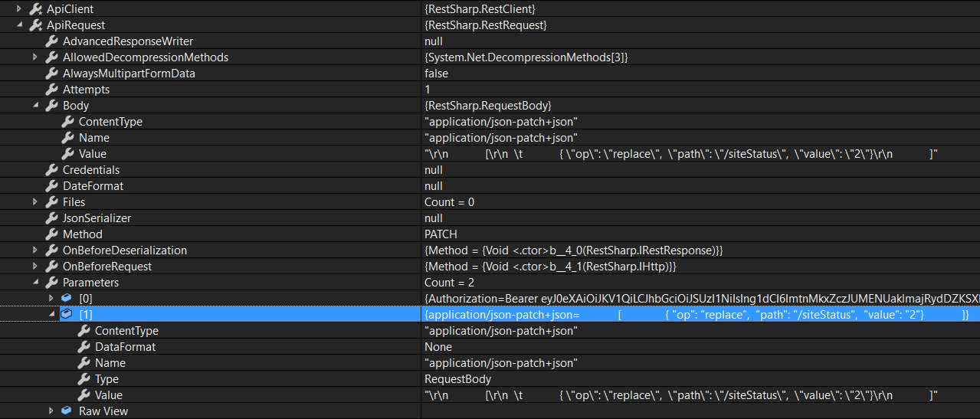
Task: Select the JsonSerializer property name
Action: pos(97,218)
